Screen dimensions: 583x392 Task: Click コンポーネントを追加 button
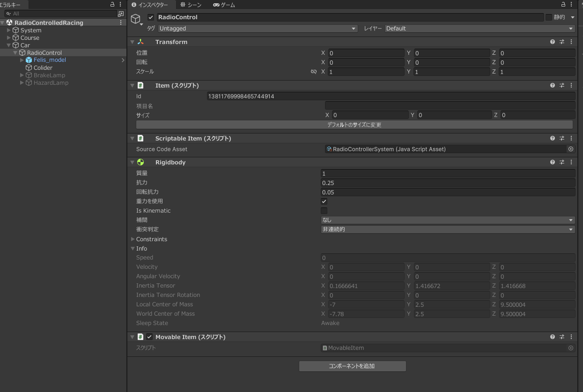[x=352, y=366]
